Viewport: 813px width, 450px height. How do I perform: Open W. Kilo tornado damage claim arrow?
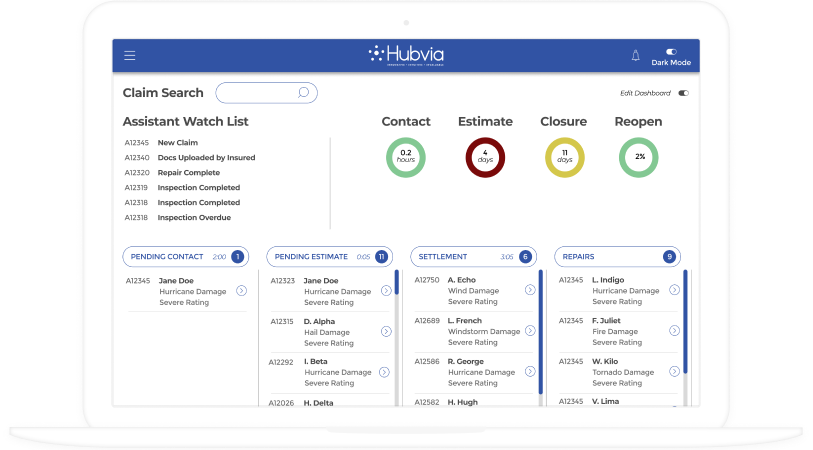click(x=674, y=371)
